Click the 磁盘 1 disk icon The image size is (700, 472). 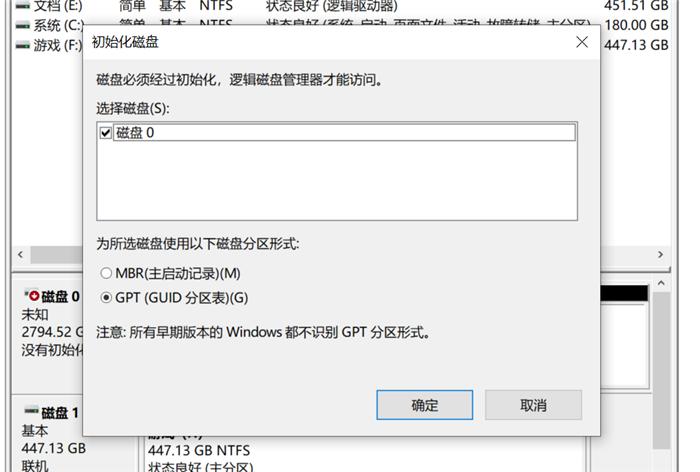click(x=31, y=410)
